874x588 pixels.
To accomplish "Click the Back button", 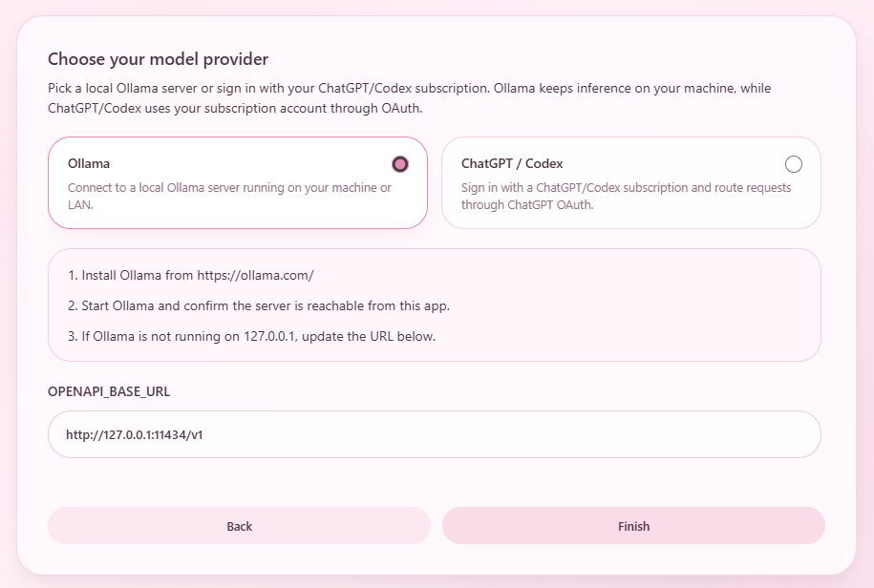I will pyautogui.click(x=239, y=526).
